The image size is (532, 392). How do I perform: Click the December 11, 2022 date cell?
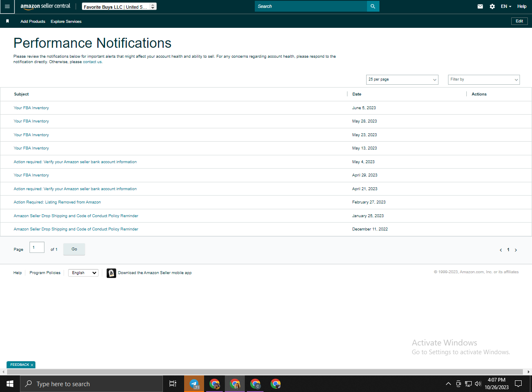(370, 229)
